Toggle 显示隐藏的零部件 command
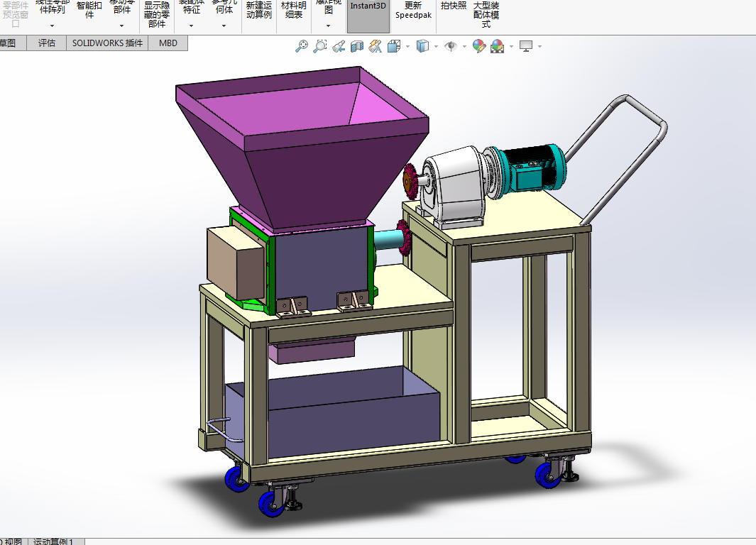Image resolution: width=756 pixels, height=545 pixels. coord(157,14)
